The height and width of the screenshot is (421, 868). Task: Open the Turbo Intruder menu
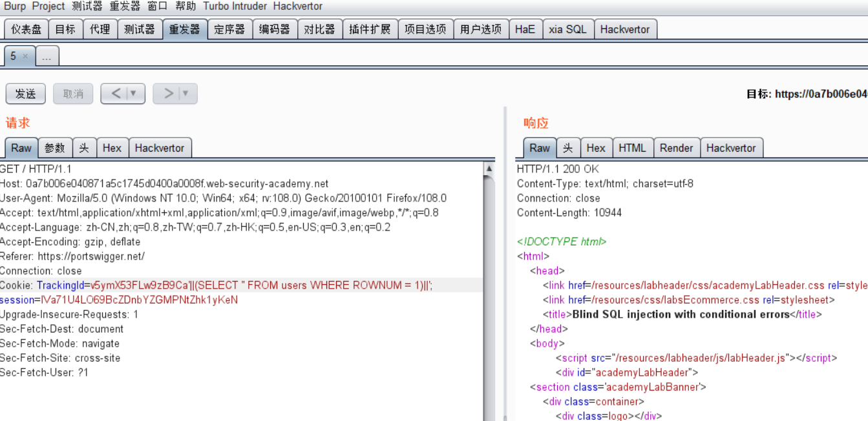point(235,6)
